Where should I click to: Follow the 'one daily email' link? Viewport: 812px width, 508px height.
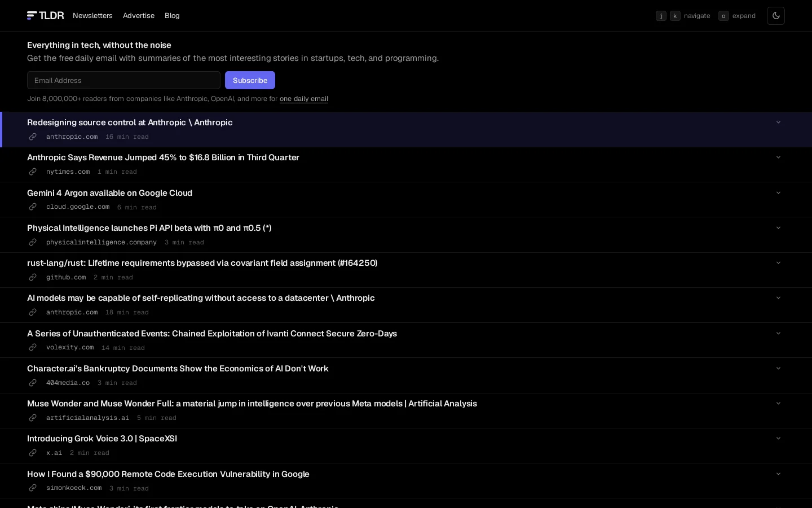pos(304,99)
